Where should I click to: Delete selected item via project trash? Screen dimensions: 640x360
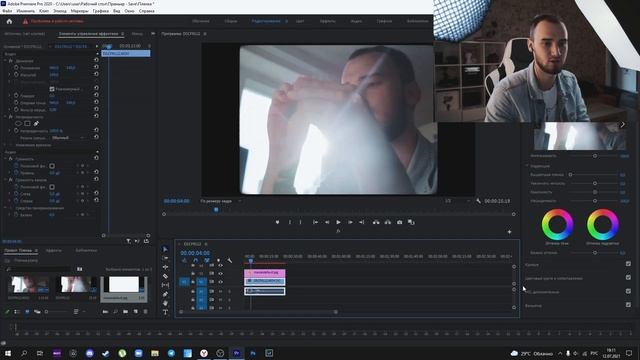[145, 311]
